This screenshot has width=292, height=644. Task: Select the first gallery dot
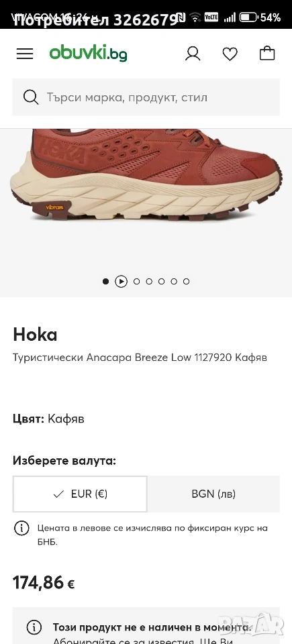(105, 281)
